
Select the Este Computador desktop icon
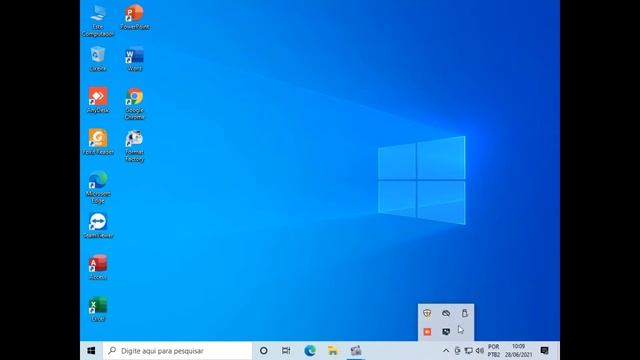[x=98, y=21]
